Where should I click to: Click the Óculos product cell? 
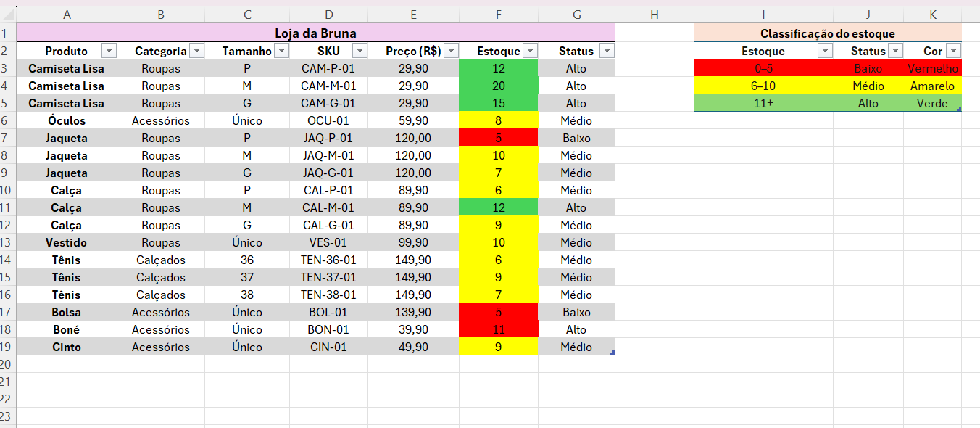tap(67, 120)
